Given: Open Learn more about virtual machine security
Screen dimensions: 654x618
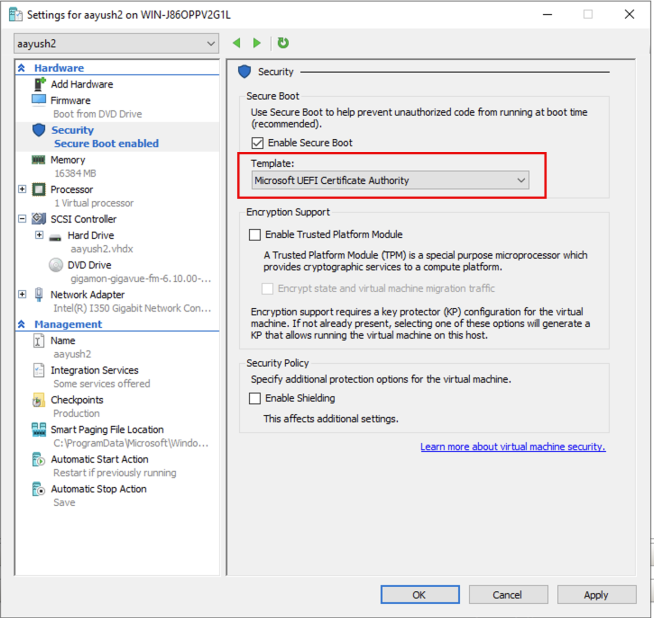Looking at the screenshot, I should click(x=512, y=447).
